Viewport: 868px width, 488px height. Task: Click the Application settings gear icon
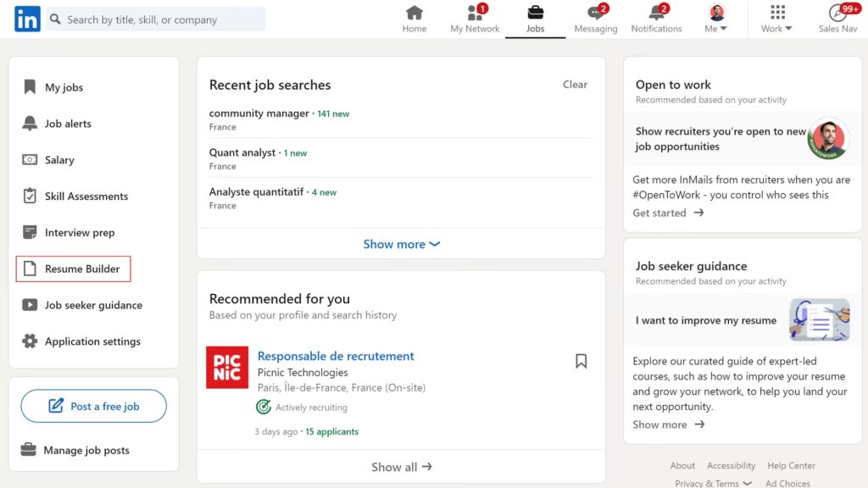(x=30, y=341)
